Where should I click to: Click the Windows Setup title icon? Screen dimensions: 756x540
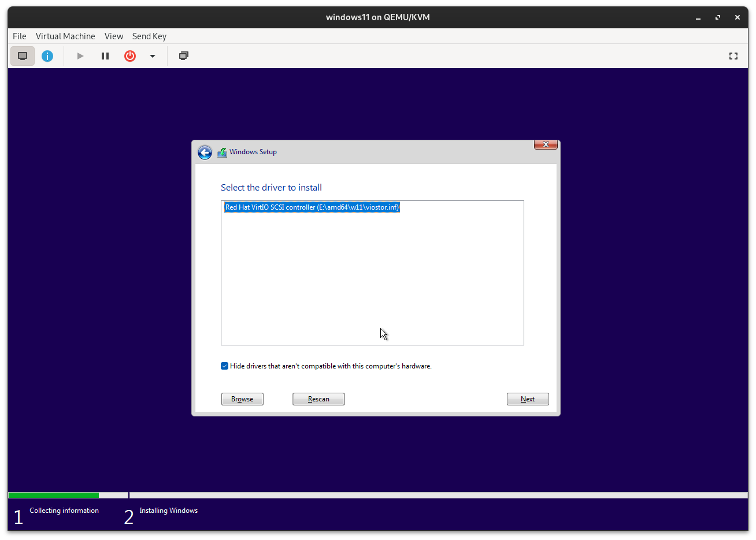click(222, 152)
